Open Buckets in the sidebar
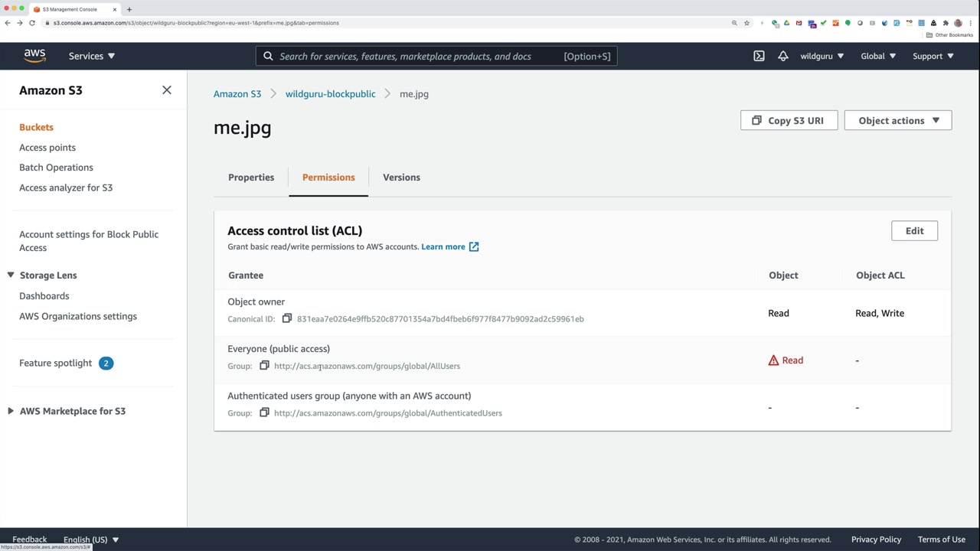Screen dimensions: 980x551 tap(36, 128)
